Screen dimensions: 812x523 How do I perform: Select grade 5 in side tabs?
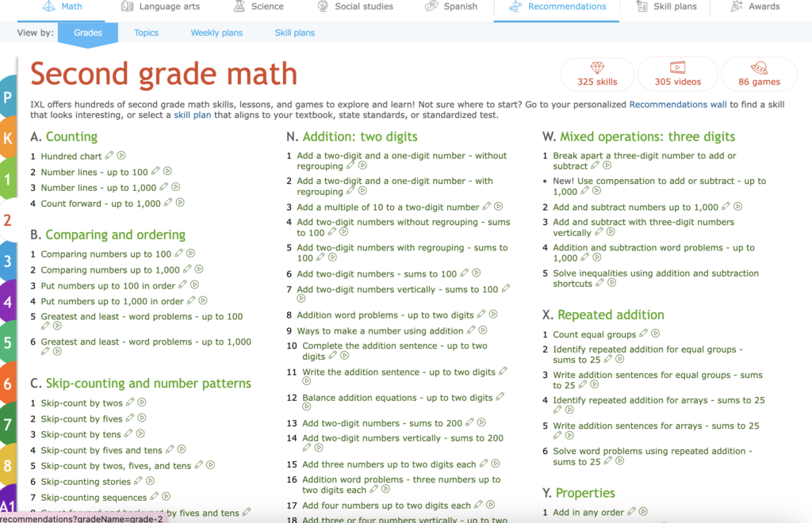click(8, 342)
